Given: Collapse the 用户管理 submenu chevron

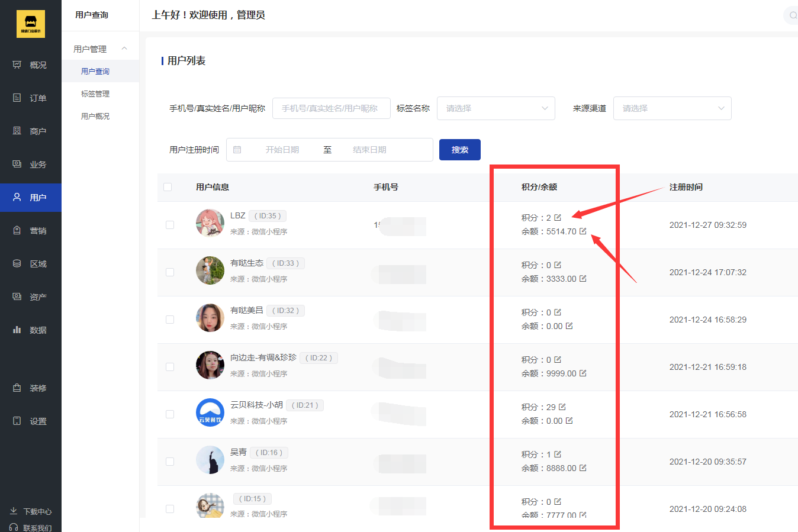Looking at the screenshot, I should tap(124, 49).
